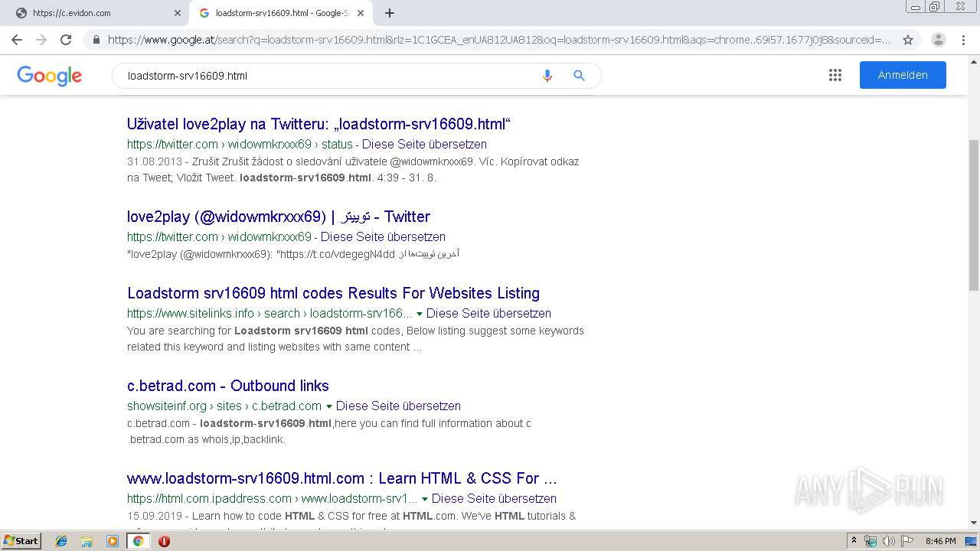The image size is (980, 551).
Task: Open Action Center flag icon
Action: (907, 541)
